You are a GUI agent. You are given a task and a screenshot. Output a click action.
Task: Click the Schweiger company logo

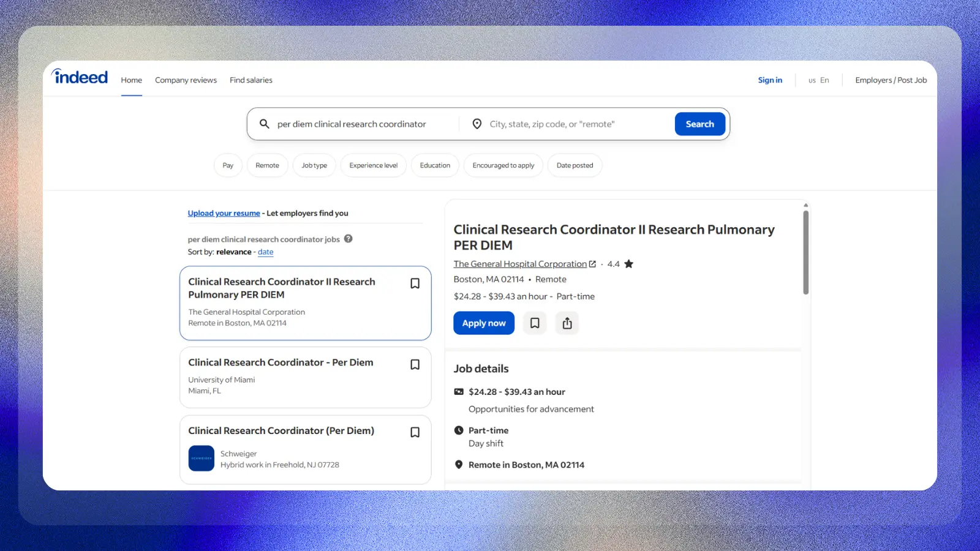click(201, 458)
